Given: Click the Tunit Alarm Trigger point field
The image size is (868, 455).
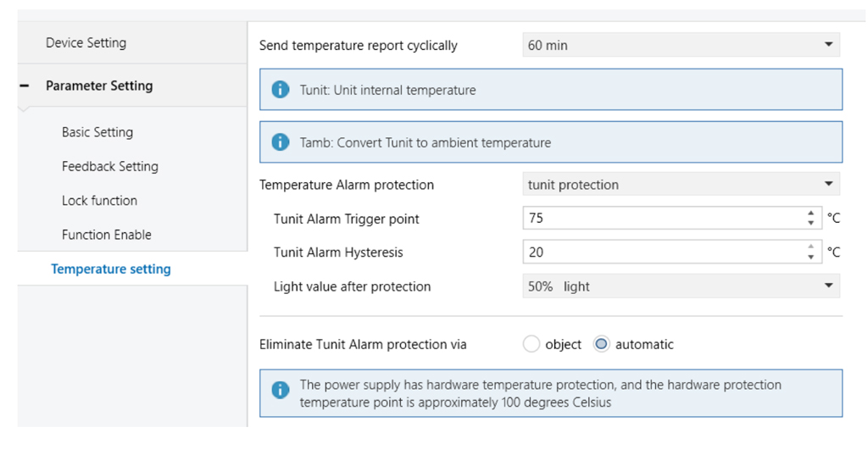Looking at the screenshot, I should pos(661,219).
